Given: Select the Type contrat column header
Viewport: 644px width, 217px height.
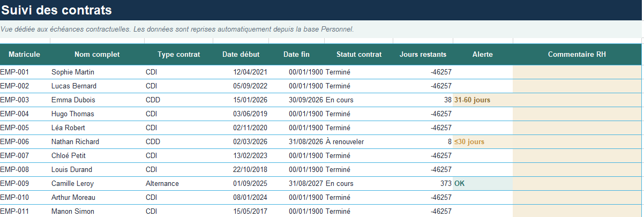Looking at the screenshot, I should pos(178,54).
